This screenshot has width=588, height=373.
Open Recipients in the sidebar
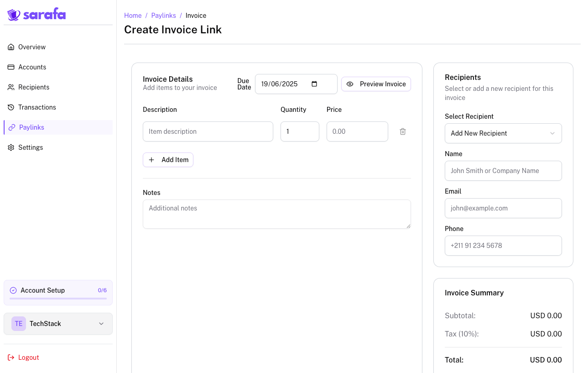[x=58, y=87]
